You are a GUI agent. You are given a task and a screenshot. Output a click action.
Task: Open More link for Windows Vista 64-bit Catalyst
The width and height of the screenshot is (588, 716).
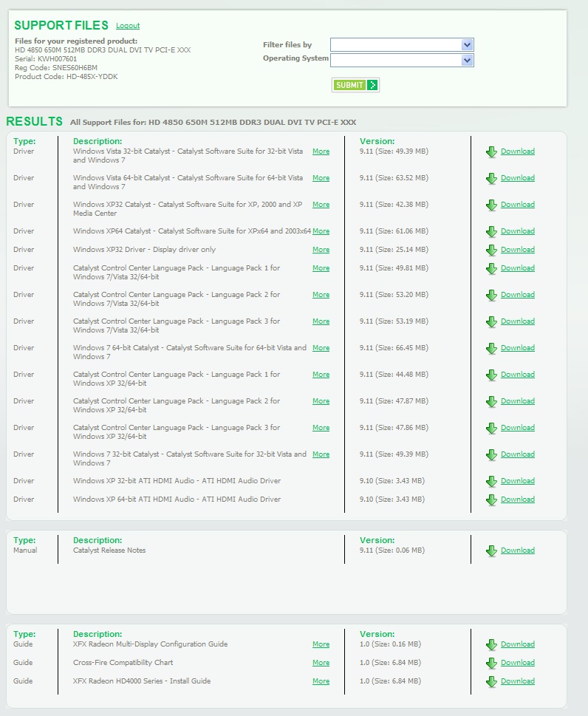(321, 177)
